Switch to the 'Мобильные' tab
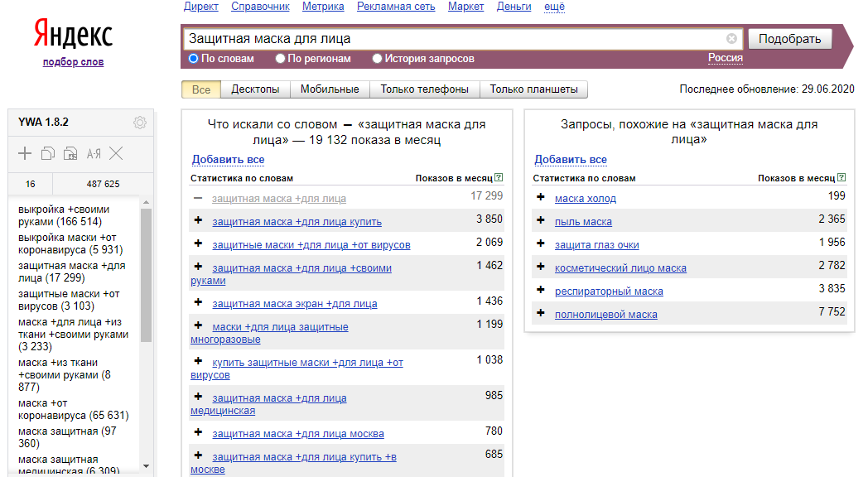The height and width of the screenshot is (477, 868). point(330,89)
